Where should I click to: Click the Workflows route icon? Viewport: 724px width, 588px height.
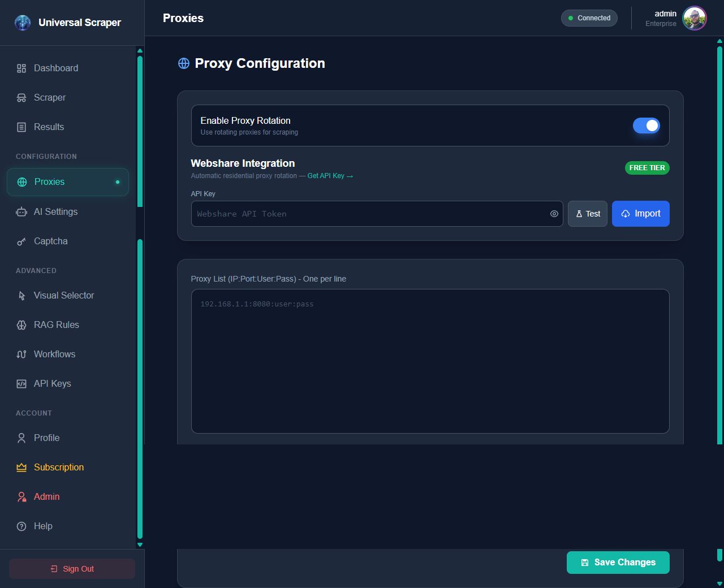click(x=21, y=354)
